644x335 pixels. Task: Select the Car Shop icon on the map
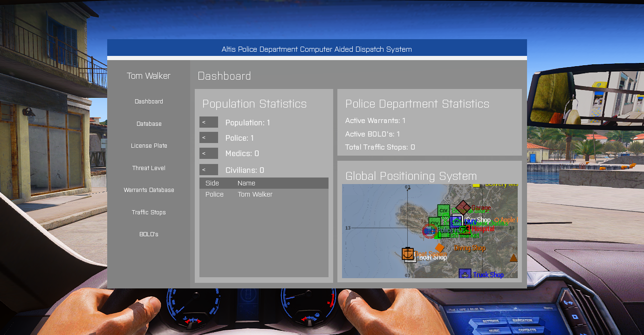pos(459,217)
